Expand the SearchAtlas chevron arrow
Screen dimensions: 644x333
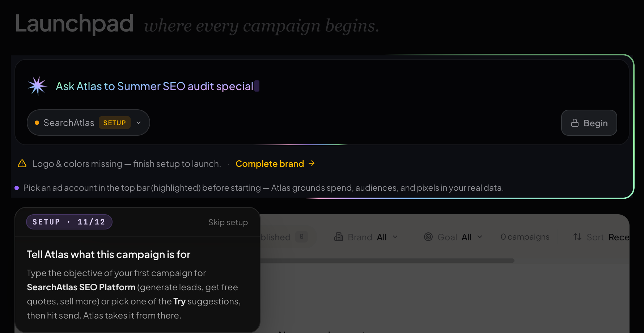139,123
